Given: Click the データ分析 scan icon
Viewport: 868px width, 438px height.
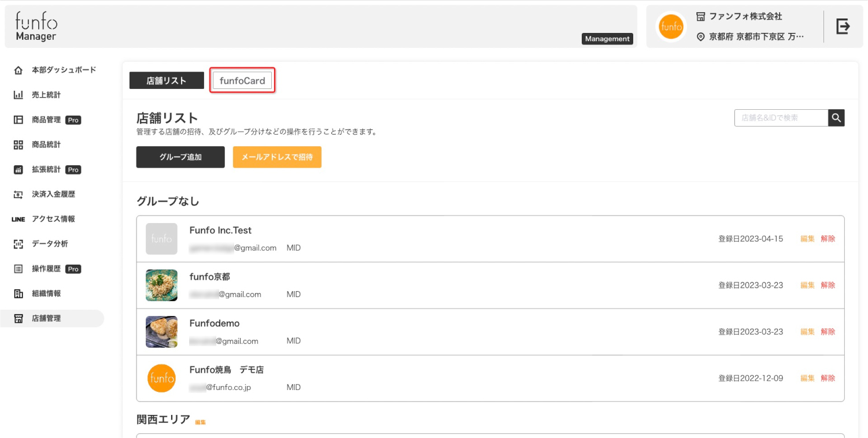Looking at the screenshot, I should click(x=19, y=244).
